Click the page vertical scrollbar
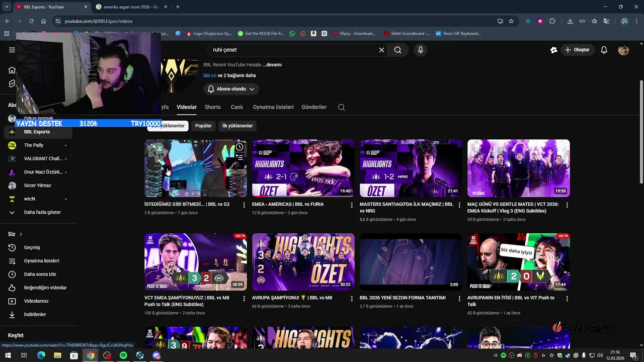Image resolution: width=644 pixels, height=362 pixels. (641, 132)
